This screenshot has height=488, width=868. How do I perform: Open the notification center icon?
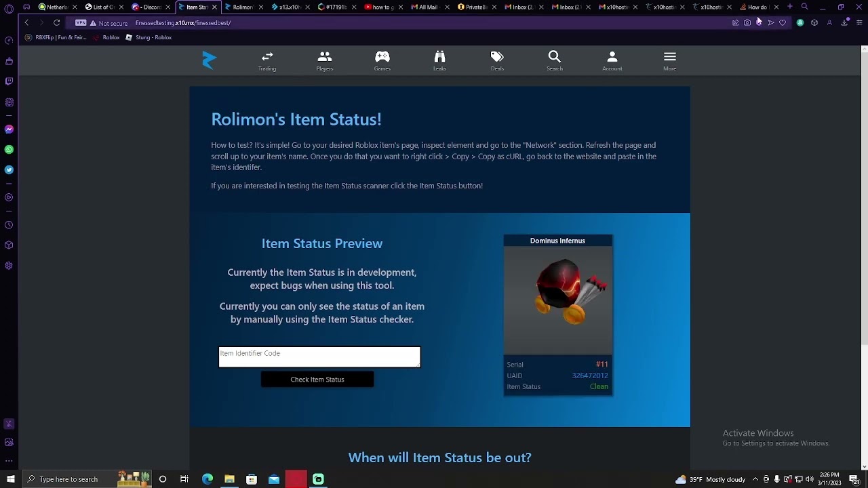coord(854,479)
